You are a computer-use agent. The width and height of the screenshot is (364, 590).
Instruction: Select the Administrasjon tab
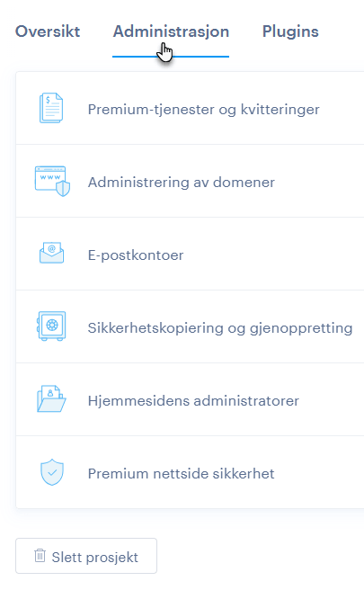[x=171, y=31]
